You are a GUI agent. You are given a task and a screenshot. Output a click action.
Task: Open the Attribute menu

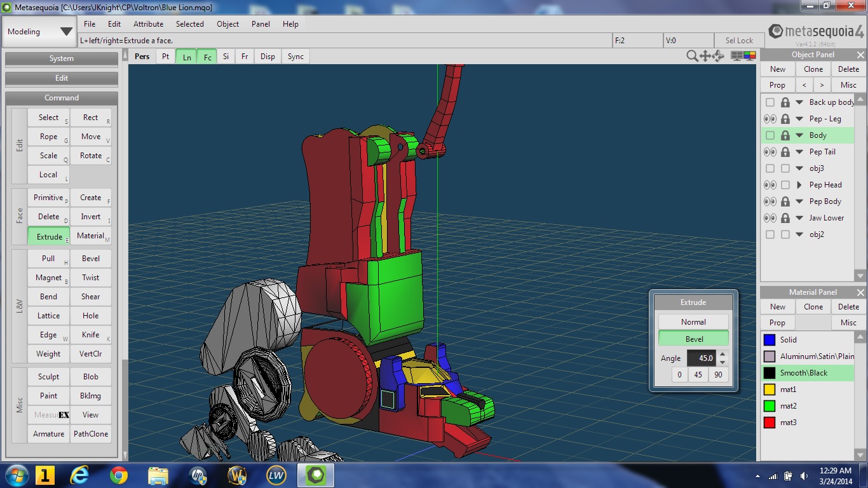[149, 24]
